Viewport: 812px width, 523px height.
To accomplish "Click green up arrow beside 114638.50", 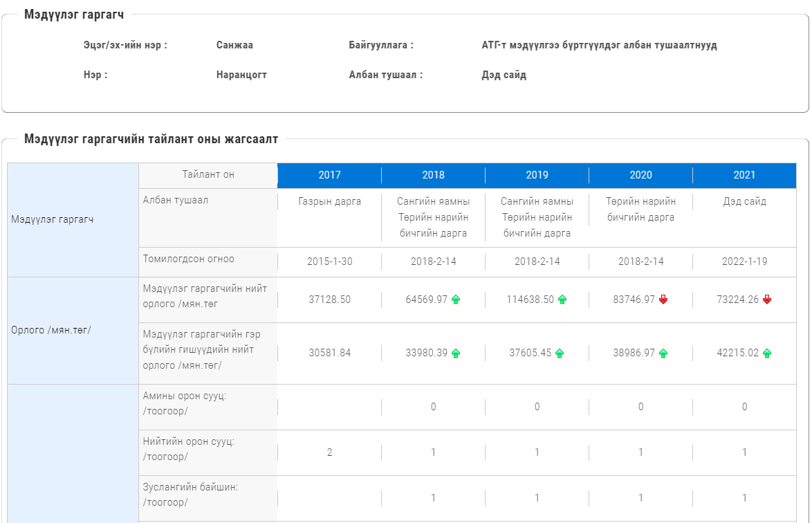I will pyautogui.click(x=562, y=300).
